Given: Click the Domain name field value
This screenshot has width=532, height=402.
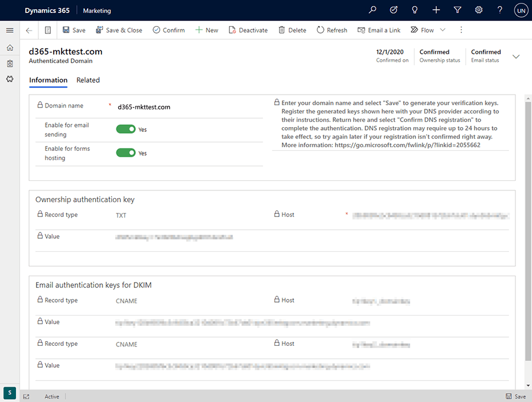Looking at the screenshot, I should [x=144, y=107].
